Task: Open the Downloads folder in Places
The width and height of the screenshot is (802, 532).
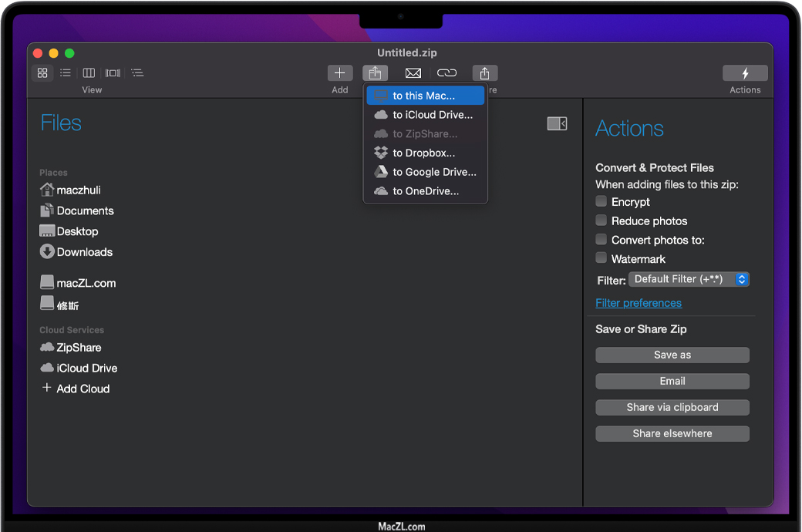Action: (x=84, y=252)
